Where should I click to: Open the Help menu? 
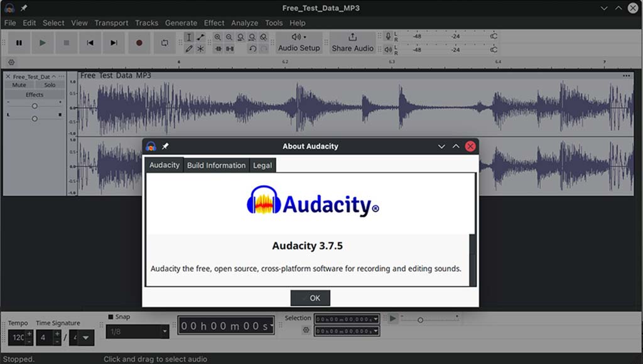(297, 23)
